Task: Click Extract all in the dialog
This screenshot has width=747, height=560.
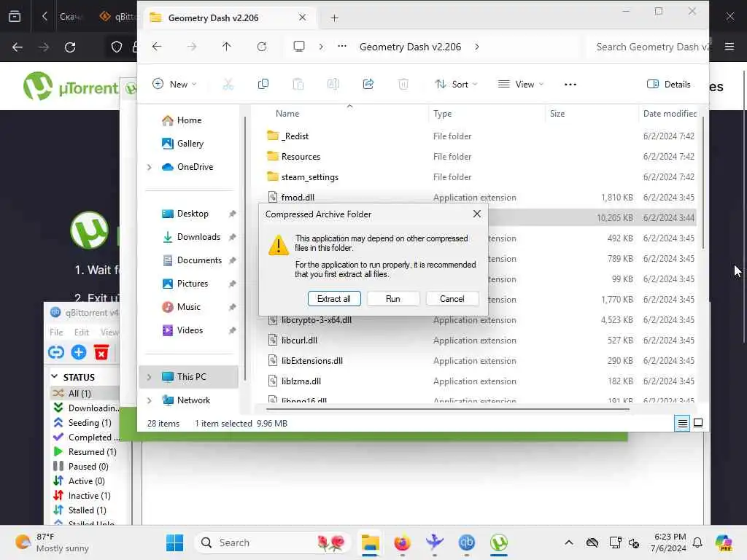Action: pyautogui.click(x=334, y=298)
